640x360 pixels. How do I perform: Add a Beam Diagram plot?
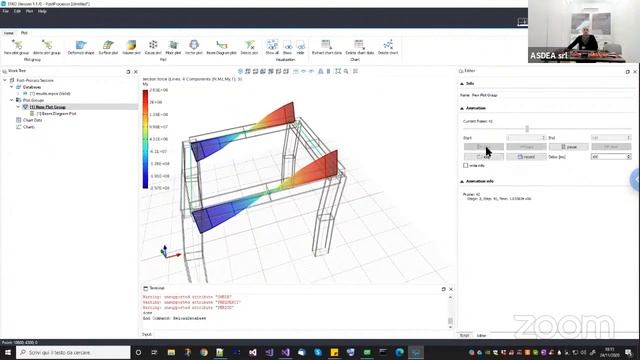coord(221,47)
